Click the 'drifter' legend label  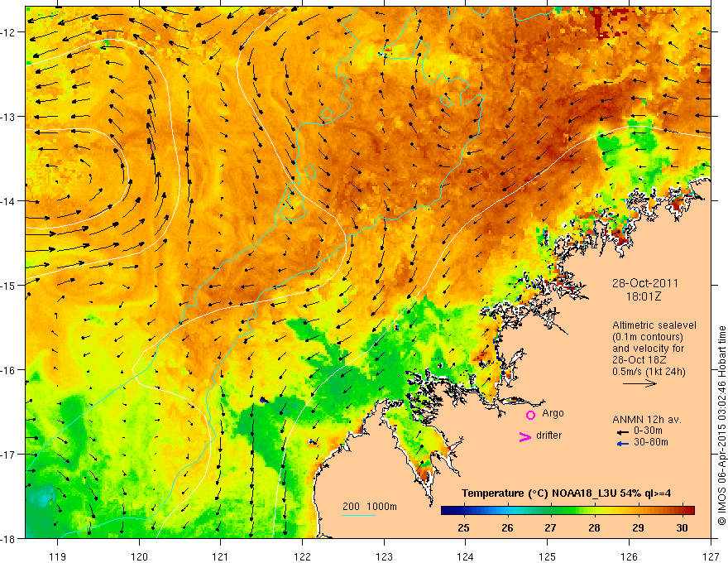point(548,435)
